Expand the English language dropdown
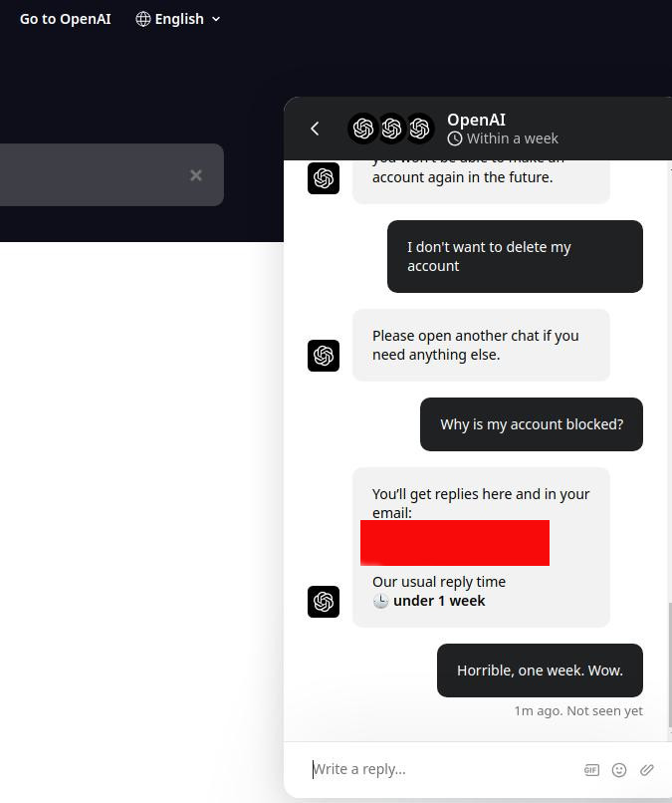Image resolution: width=672 pixels, height=803 pixels. click(179, 19)
